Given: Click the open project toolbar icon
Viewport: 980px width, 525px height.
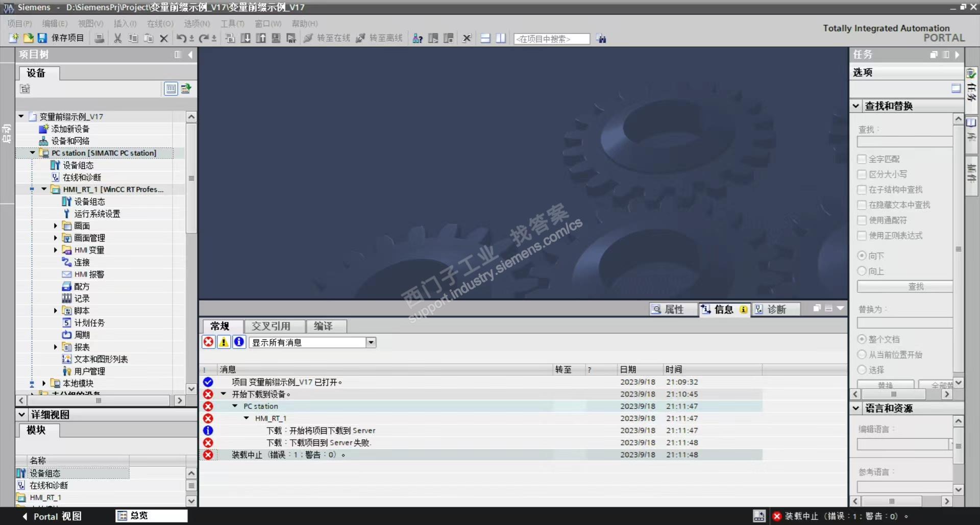Looking at the screenshot, I should click(x=28, y=38).
